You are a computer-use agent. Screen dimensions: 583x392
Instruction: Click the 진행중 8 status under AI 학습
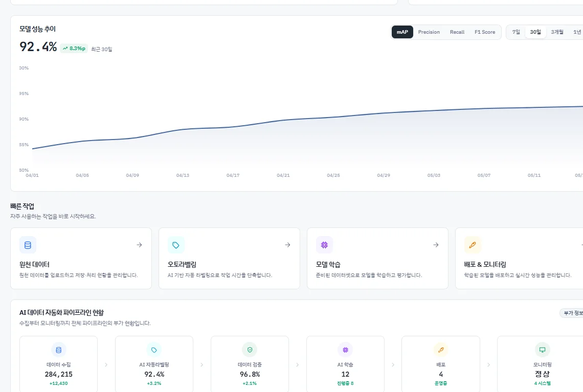coord(345,383)
